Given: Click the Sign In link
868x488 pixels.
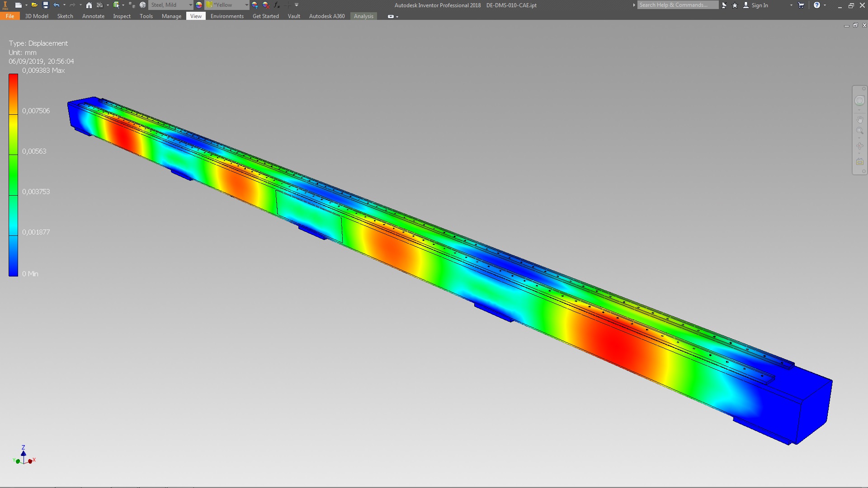Looking at the screenshot, I should [759, 5].
